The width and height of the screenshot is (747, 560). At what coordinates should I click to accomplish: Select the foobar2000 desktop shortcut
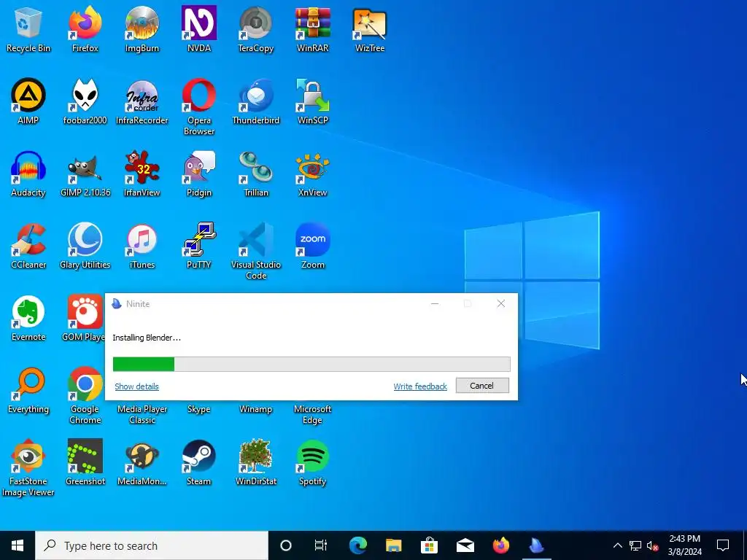85,101
